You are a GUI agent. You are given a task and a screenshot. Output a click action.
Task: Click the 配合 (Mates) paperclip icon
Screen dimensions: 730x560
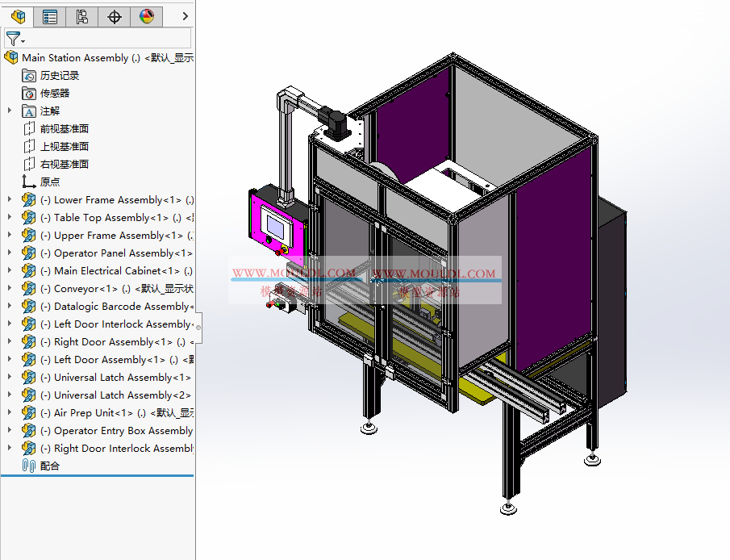[27, 466]
